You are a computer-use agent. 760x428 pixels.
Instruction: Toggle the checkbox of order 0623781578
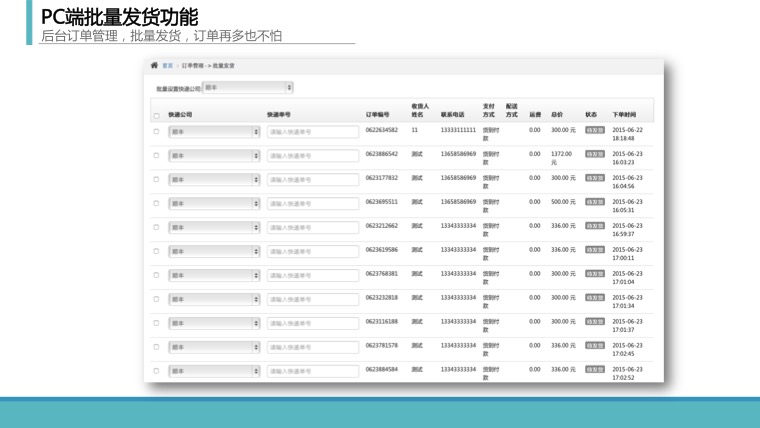[156, 347]
